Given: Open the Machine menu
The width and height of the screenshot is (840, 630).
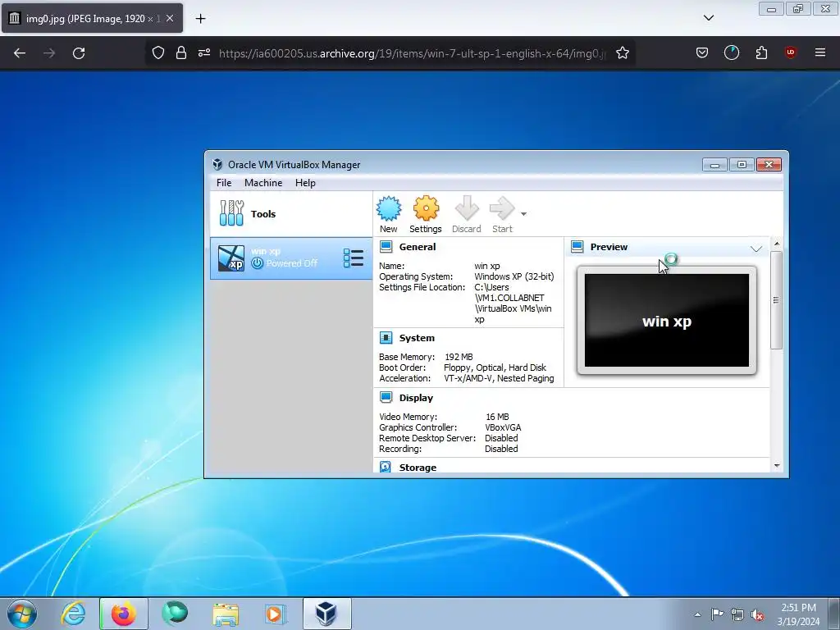Looking at the screenshot, I should 263,183.
